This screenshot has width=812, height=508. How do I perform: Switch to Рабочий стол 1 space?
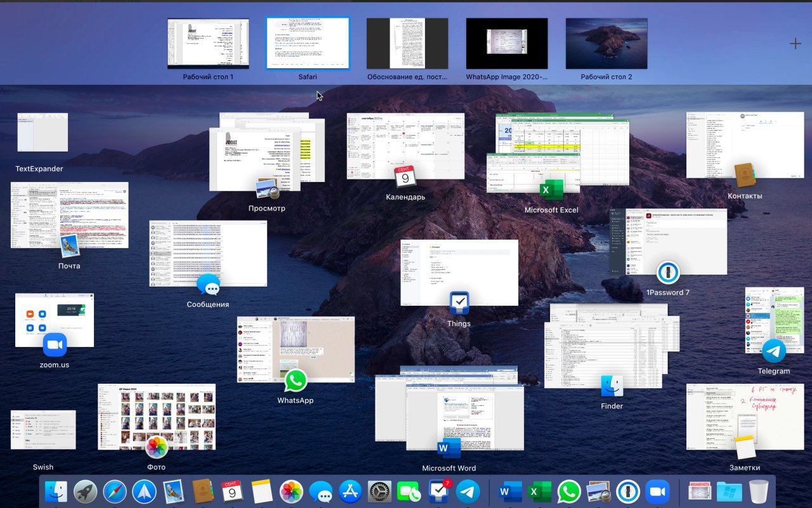pos(208,44)
